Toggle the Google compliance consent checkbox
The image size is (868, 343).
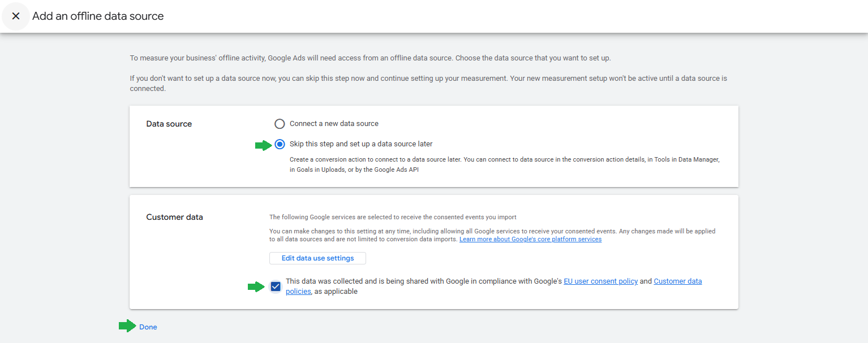point(276,286)
